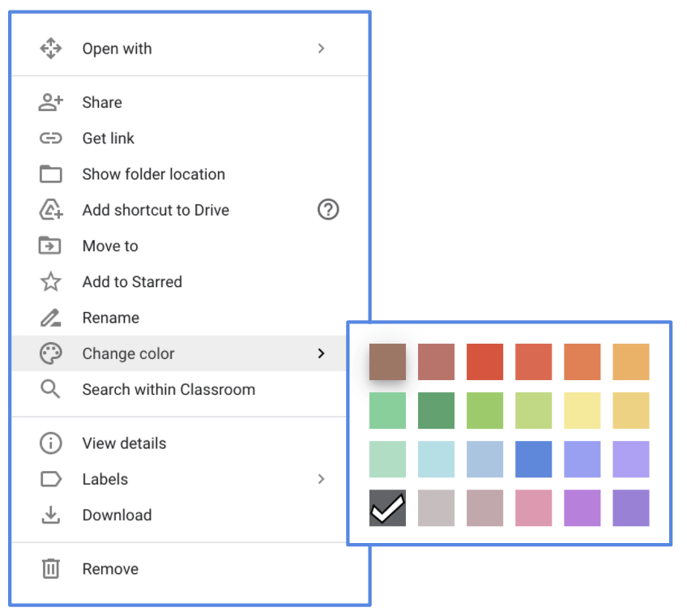The width and height of the screenshot is (687, 616).
Task: Deselect the checked dark gray color
Action: tap(387, 508)
